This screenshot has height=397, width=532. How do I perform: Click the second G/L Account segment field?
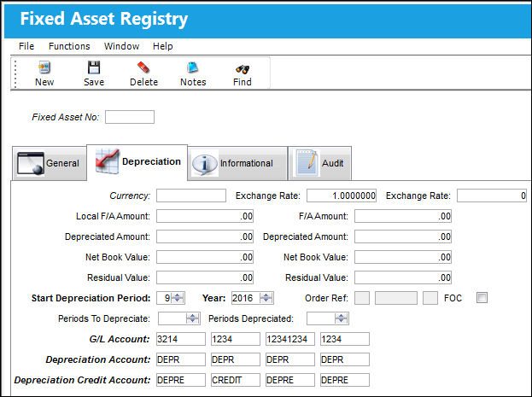[x=236, y=339]
